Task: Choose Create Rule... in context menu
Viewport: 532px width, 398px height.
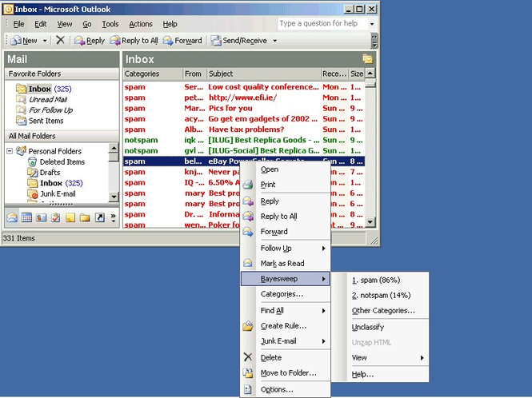Action: pos(286,326)
